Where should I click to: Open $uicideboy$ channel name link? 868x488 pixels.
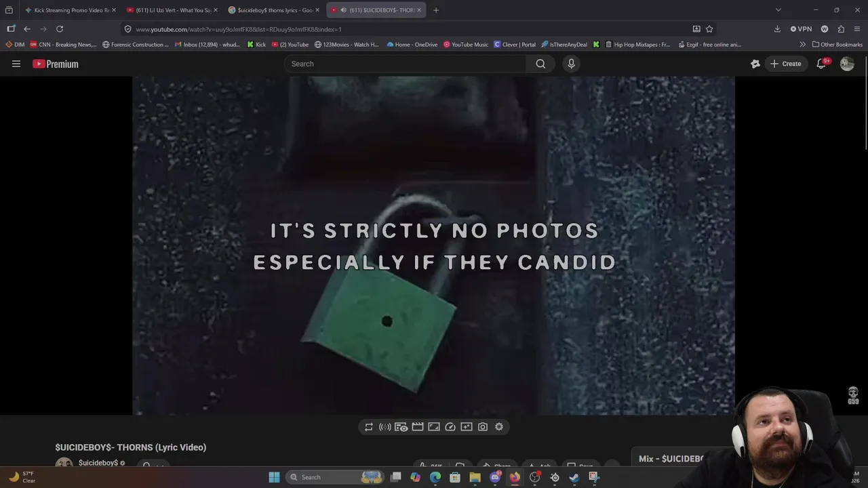(x=98, y=463)
